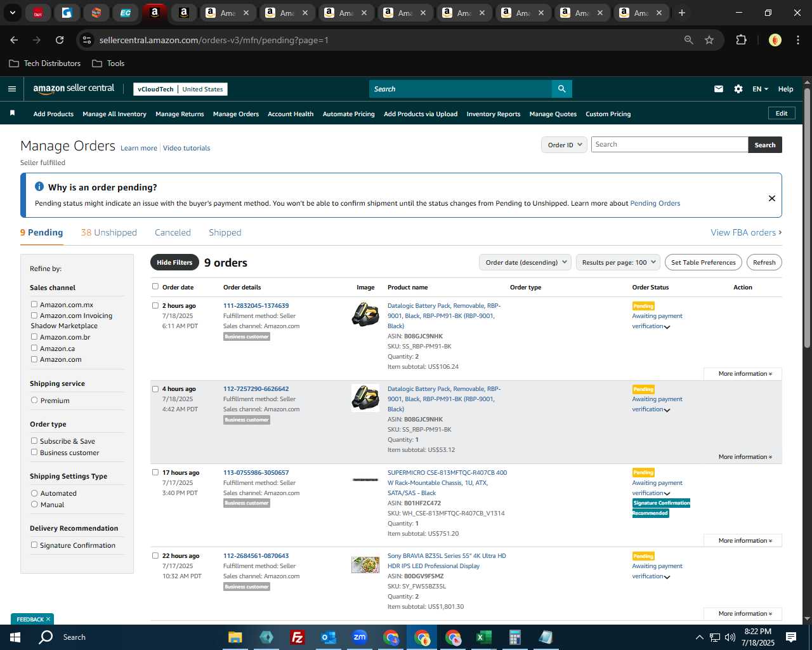Open Excel from the taskbar
This screenshot has width=812, height=650.
(483, 637)
